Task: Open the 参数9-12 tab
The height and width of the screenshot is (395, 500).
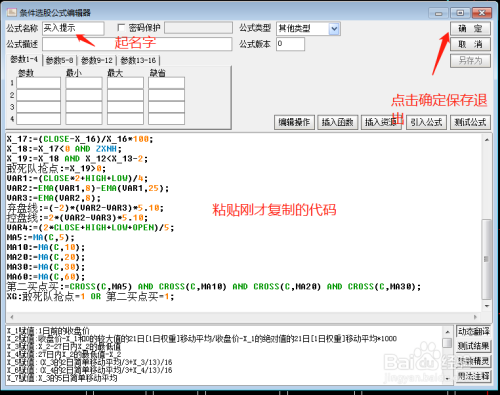Action: click(97, 61)
